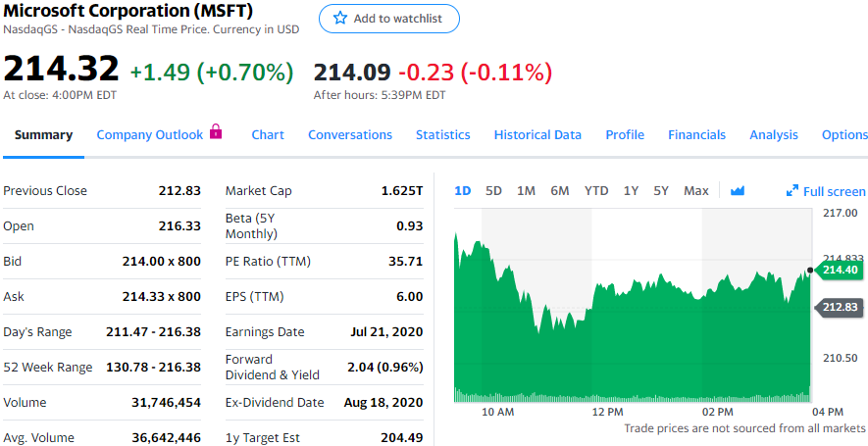Image resolution: width=868 pixels, height=446 pixels.
Task: Click the Full screen link
Action: [x=834, y=191]
